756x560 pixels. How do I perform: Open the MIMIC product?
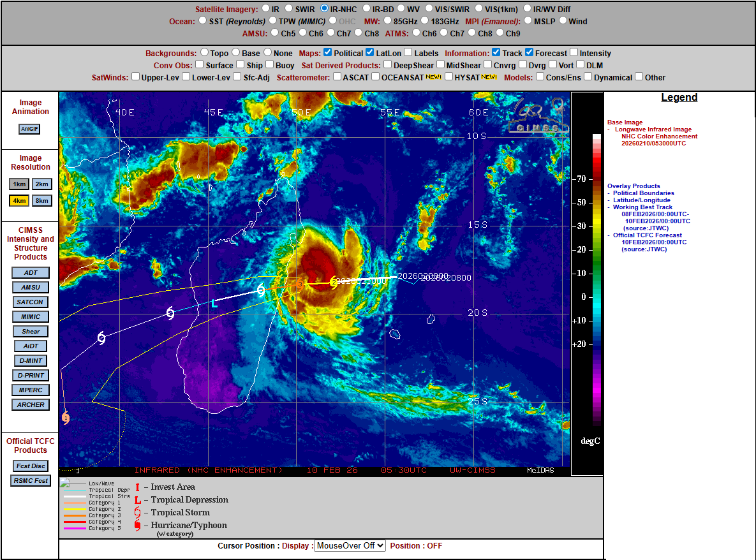(31, 316)
